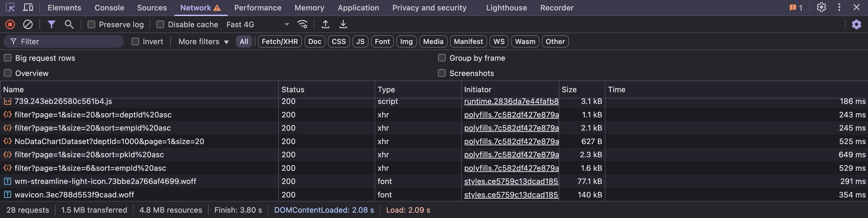Open network search with magnifier icon
Screen dimensions: 868x218
point(69,24)
